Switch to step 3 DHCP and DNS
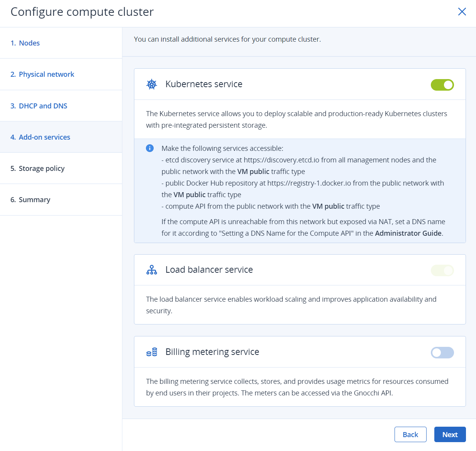 61,106
